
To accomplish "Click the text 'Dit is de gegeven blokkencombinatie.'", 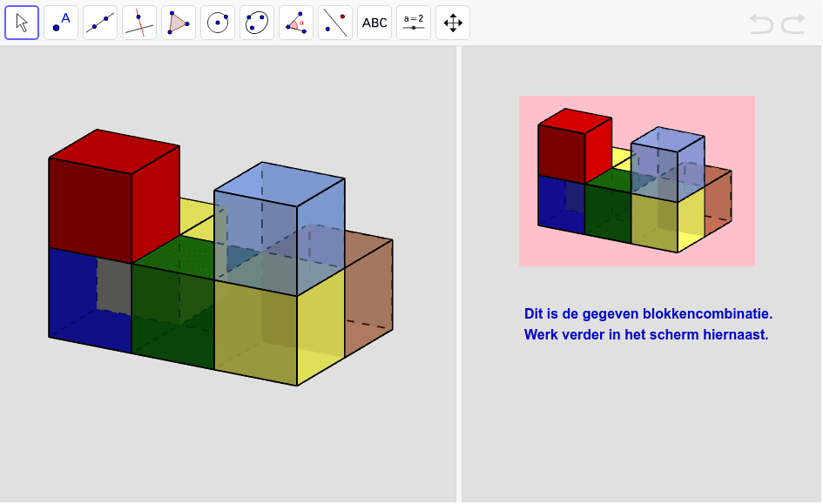I will [648, 313].
